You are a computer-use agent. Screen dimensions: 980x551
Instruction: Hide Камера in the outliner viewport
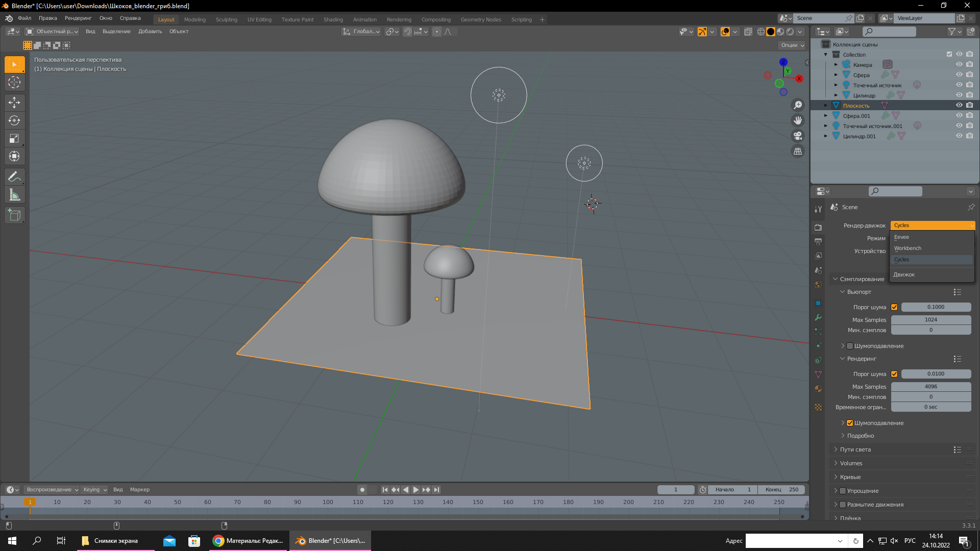click(959, 64)
